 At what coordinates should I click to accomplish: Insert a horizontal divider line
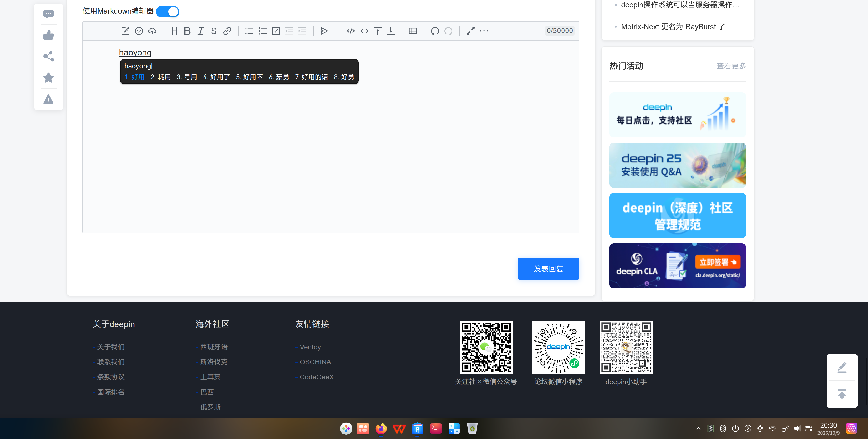[338, 31]
